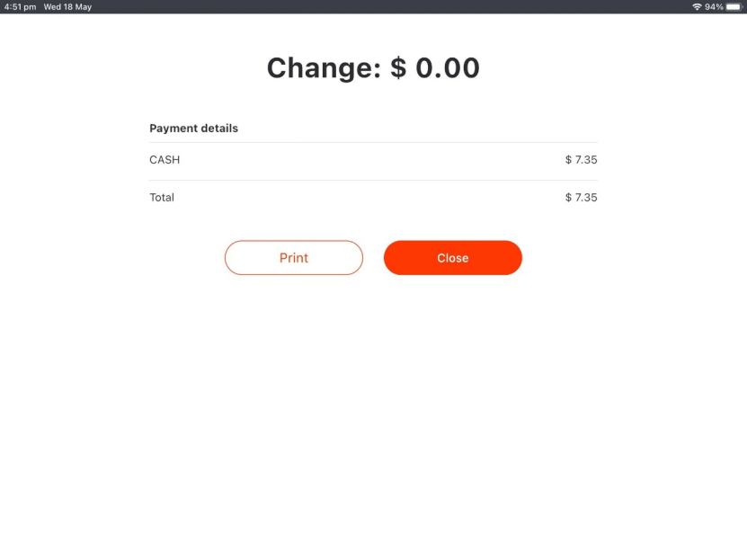747x560 pixels.
Task: Select the Total row label
Action: [162, 197]
